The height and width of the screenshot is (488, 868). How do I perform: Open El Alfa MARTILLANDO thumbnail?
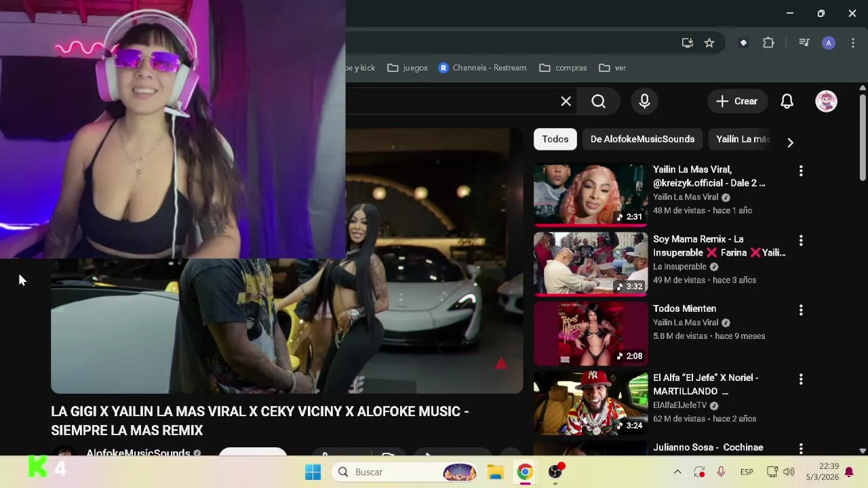point(591,403)
